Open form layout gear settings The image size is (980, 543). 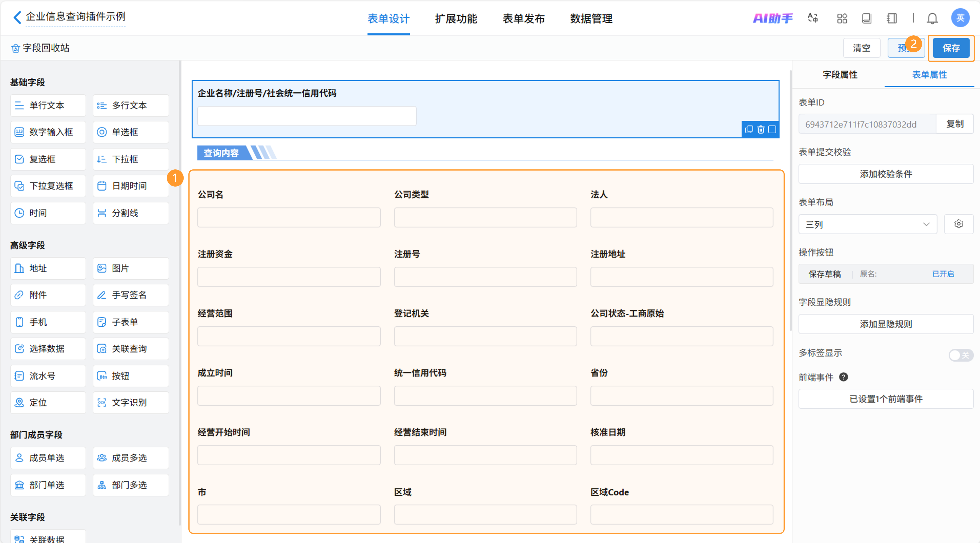point(958,224)
